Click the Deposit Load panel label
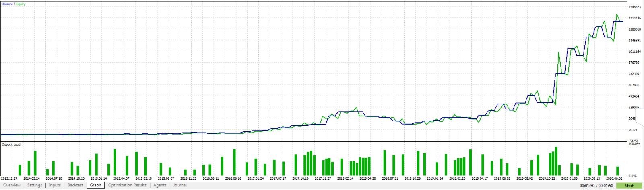Image resolution: width=644 pixels, height=190 pixels. (x=11, y=144)
